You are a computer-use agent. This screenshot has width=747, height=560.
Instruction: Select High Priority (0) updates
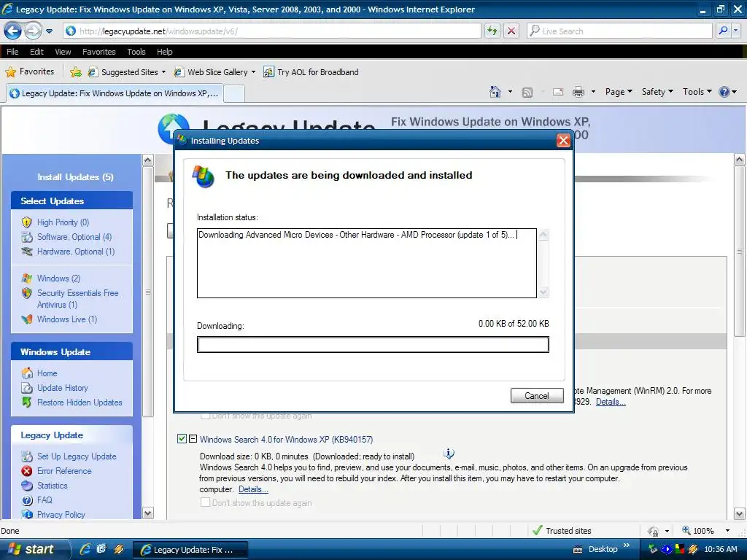click(63, 222)
